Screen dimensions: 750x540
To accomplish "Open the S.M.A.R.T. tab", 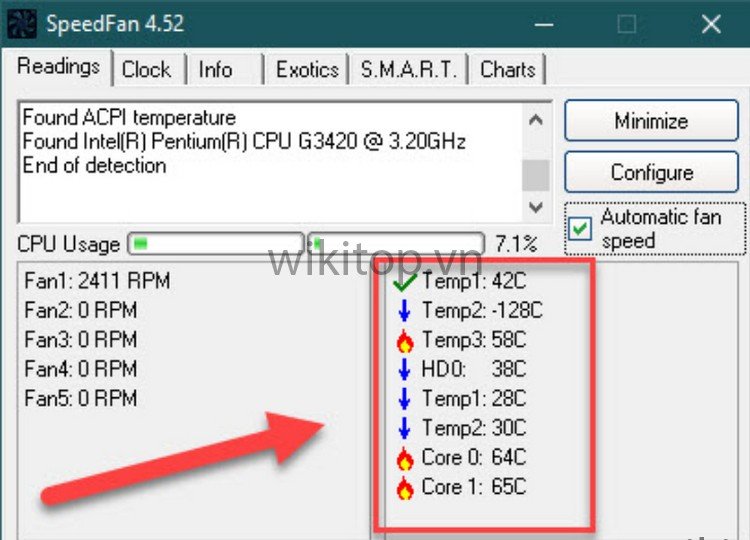I will [408, 69].
